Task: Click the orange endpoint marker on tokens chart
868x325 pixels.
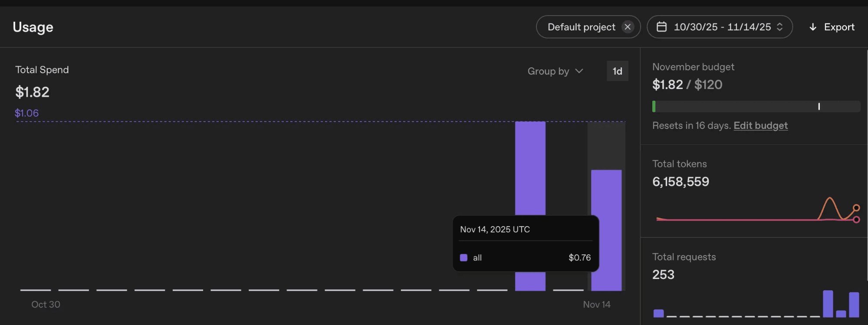Action: [x=856, y=208]
